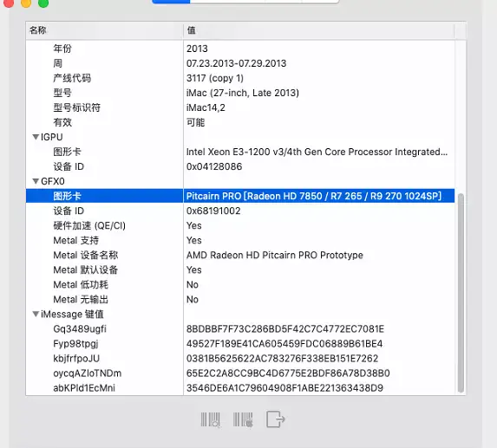Click the highlighted Pitcairn PRO value
This screenshot has width=497, height=448.
314,196
